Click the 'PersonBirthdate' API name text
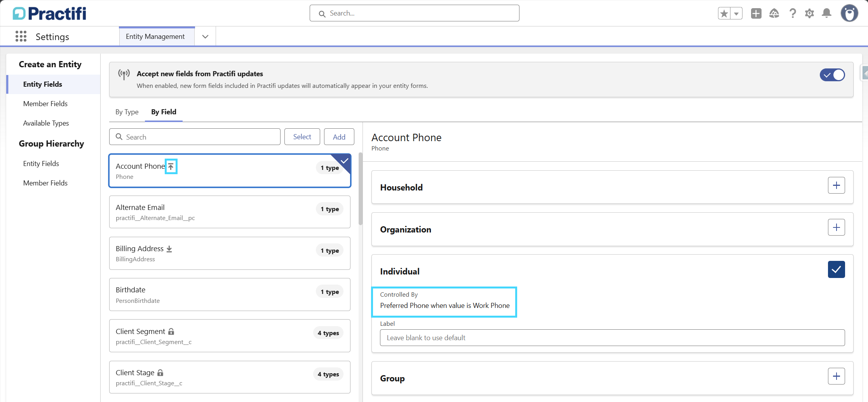Screen dimensions: 868x402 [138, 301]
